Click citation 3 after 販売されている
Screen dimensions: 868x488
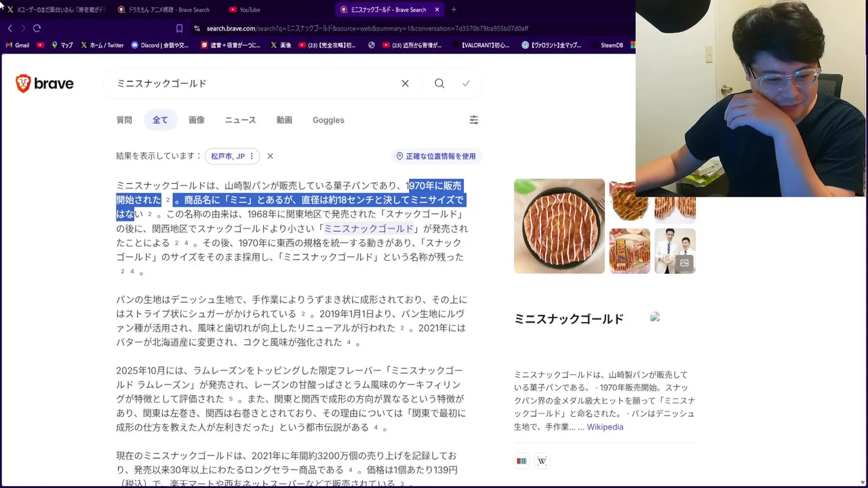point(401,484)
